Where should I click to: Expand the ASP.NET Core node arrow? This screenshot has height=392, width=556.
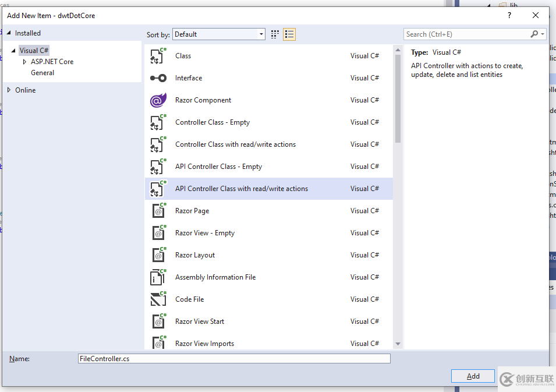coord(24,62)
